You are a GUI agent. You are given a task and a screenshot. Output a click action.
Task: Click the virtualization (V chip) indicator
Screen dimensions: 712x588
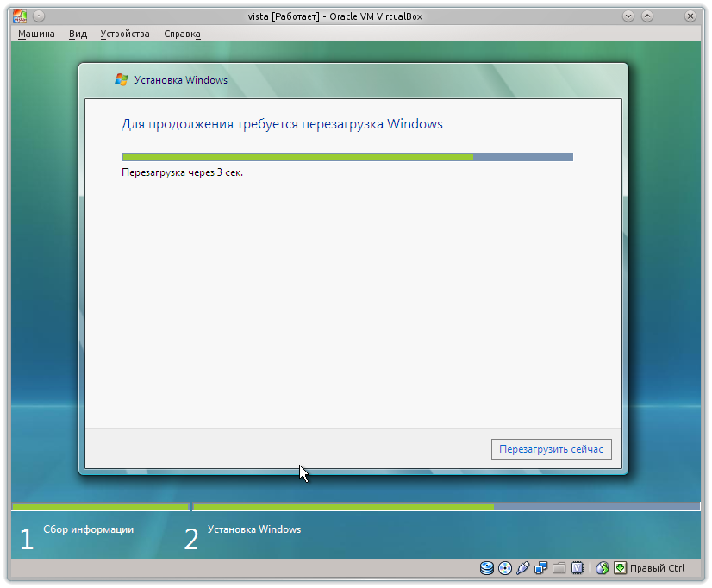pos(578,568)
